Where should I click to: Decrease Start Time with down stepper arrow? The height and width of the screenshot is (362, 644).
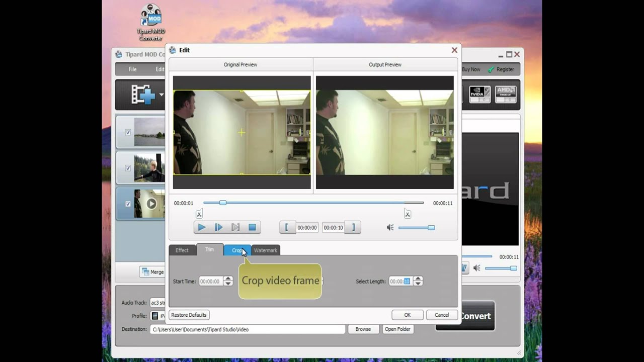click(228, 284)
